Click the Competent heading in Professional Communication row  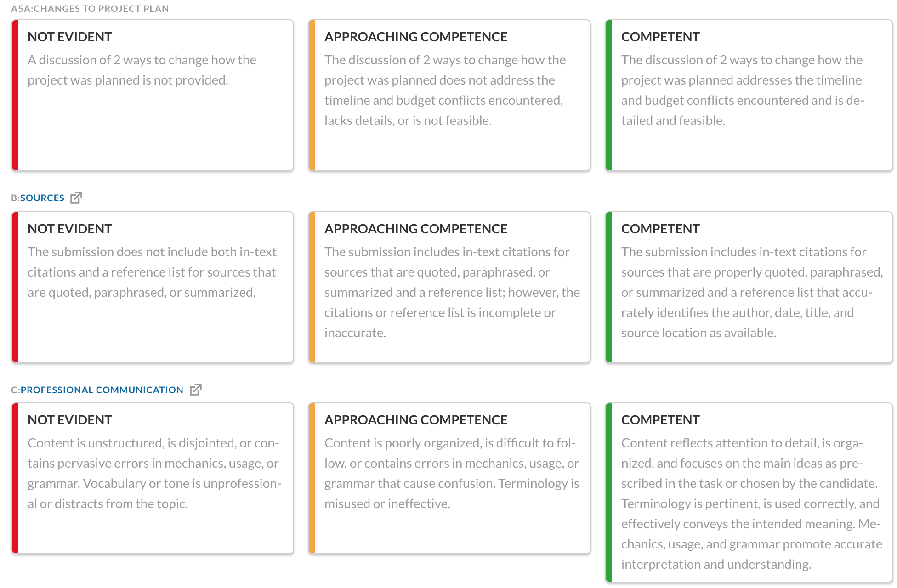click(x=660, y=420)
